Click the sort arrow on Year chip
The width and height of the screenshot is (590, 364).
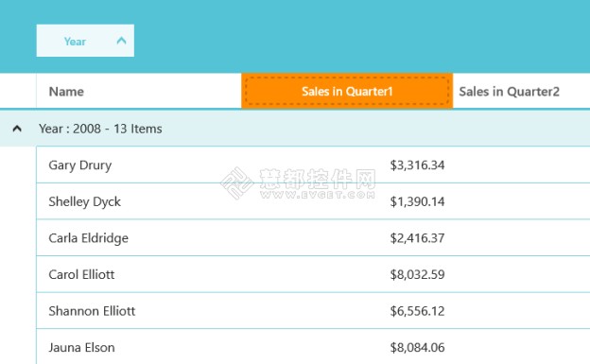click(x=121, y=41)
